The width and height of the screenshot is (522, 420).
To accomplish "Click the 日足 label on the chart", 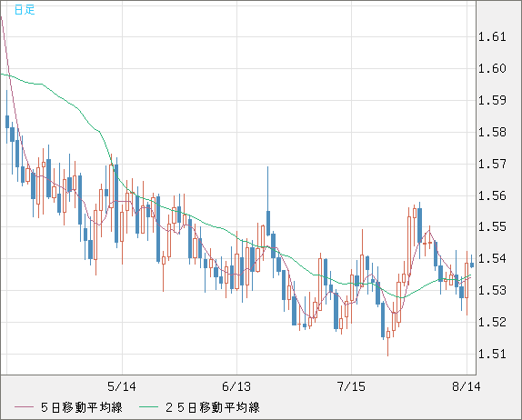I will [25, 10].
